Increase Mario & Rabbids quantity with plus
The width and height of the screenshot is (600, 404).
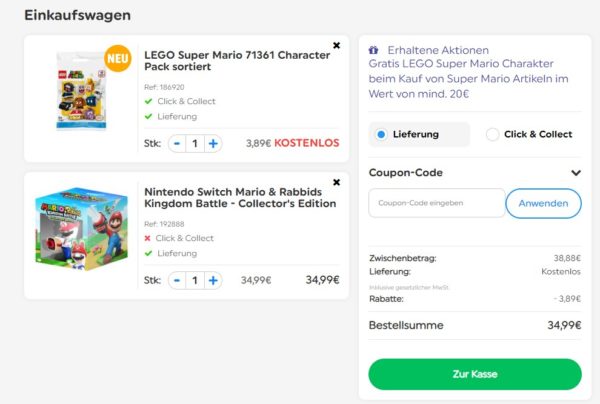pos(213,280)
